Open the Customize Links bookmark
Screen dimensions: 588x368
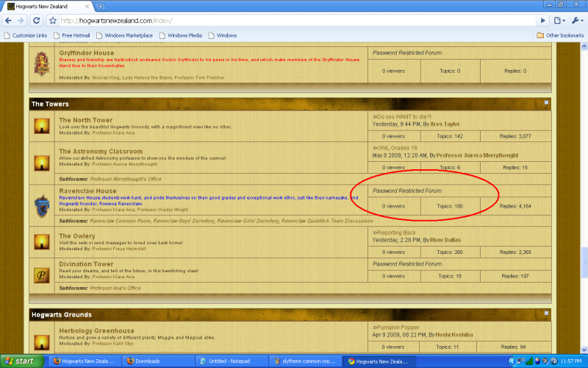click(26, 35)
